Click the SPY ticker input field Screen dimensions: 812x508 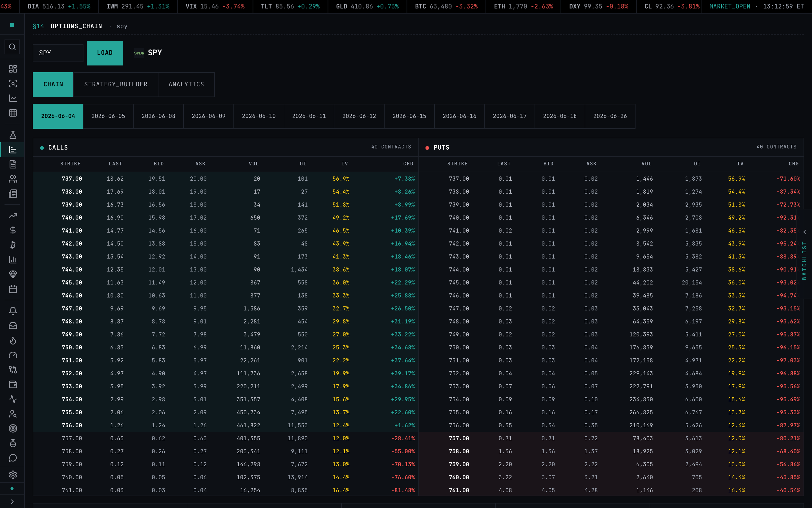click(x=58, y=53)
